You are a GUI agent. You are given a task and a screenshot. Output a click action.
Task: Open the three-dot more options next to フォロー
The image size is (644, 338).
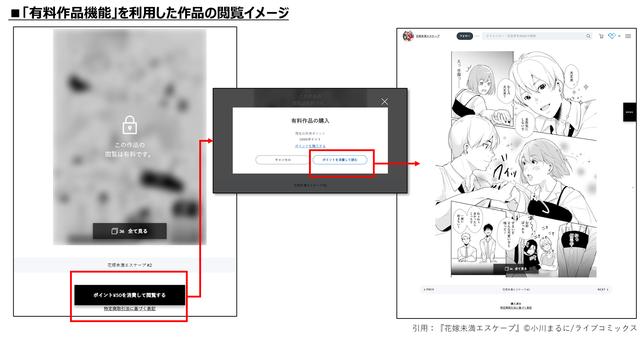click(x=477, y=36)
